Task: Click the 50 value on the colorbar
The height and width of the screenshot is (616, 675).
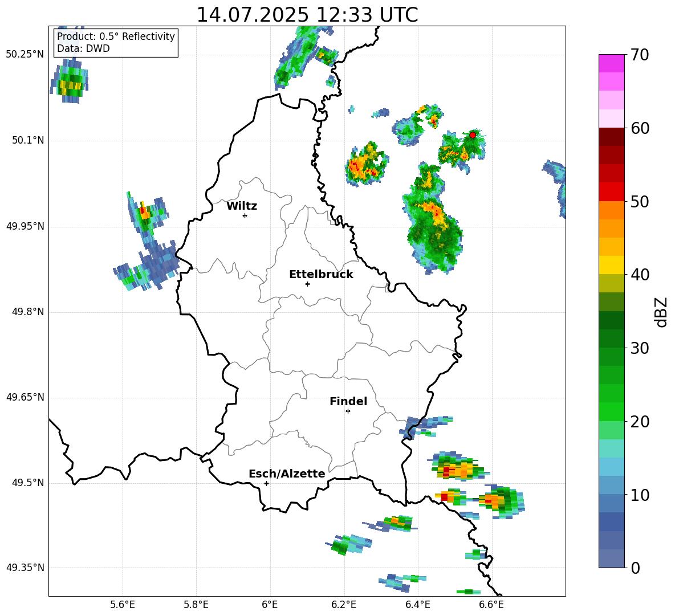Action: coord(639,201)
